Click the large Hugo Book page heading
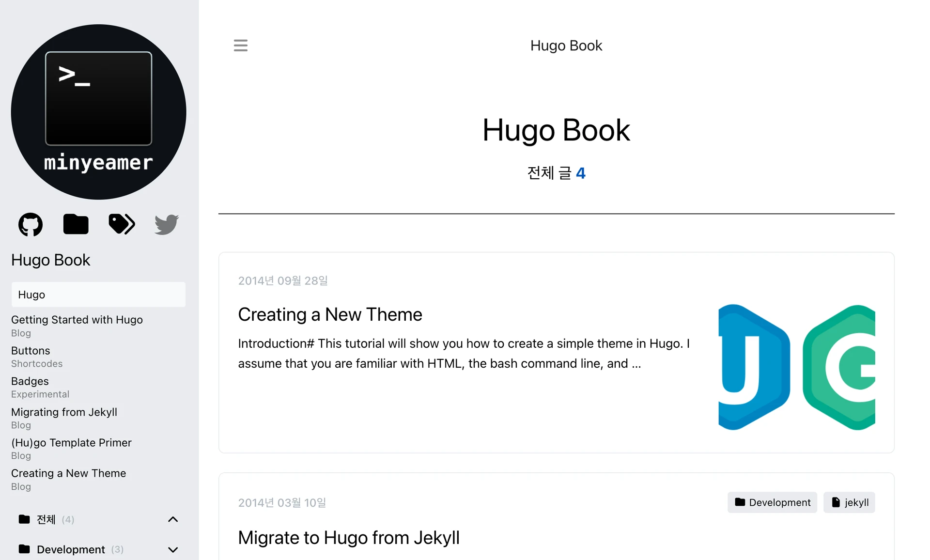 (556, 130)
